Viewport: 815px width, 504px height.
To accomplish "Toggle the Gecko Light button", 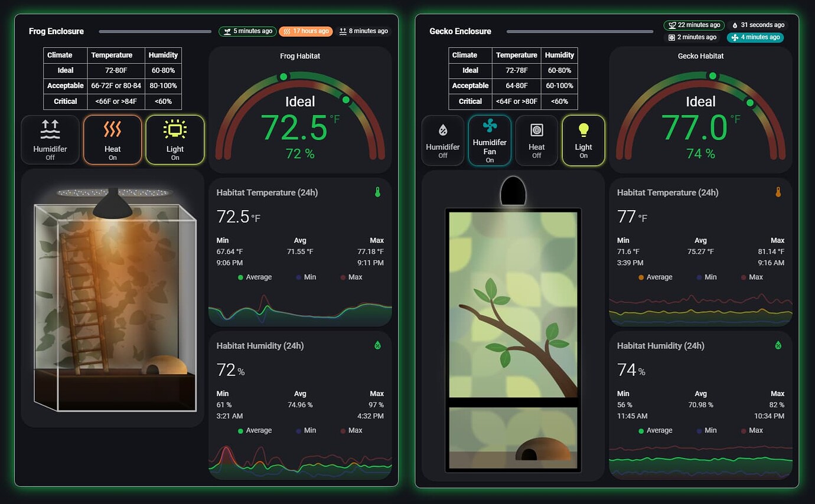I will coord(583,140).
